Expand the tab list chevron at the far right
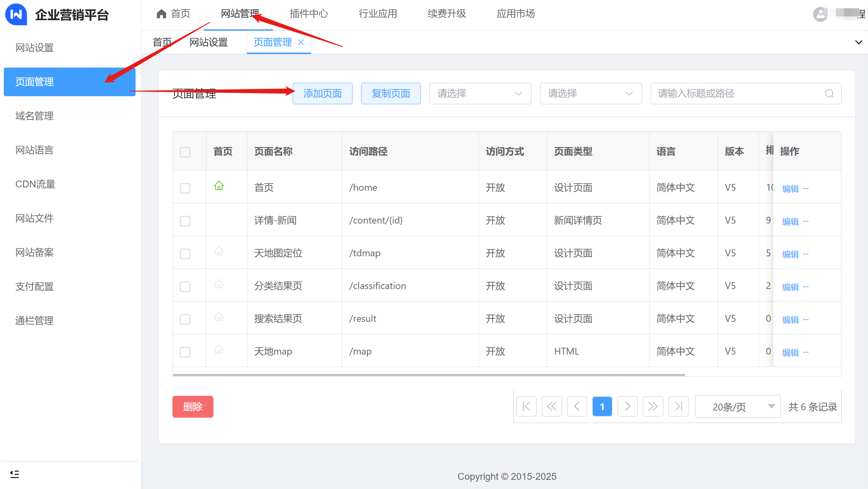 [x=858, y=42]
